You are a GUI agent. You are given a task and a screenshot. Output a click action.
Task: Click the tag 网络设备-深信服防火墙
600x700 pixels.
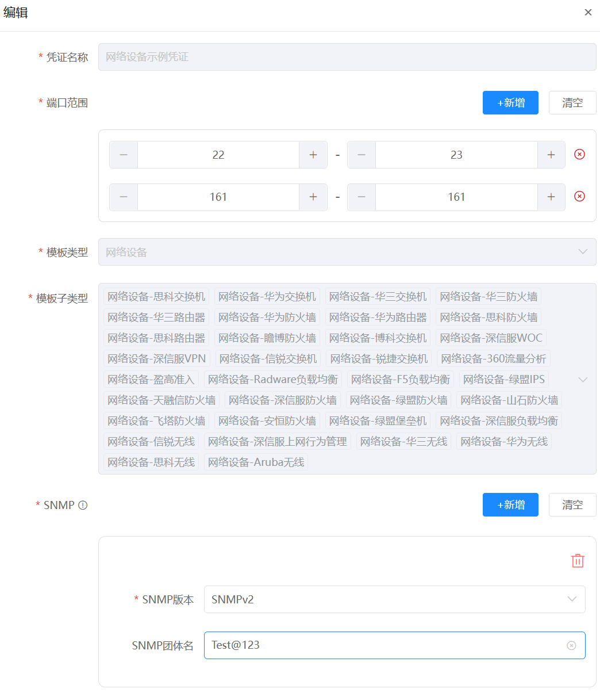click(x=283, y=400)
